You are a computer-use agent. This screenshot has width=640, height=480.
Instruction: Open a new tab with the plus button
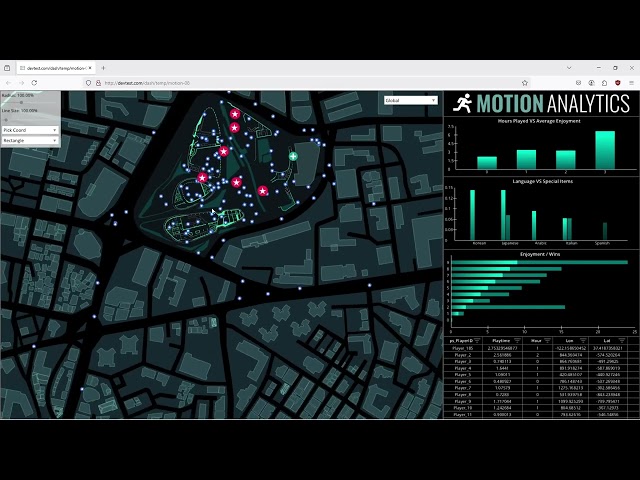103,68
